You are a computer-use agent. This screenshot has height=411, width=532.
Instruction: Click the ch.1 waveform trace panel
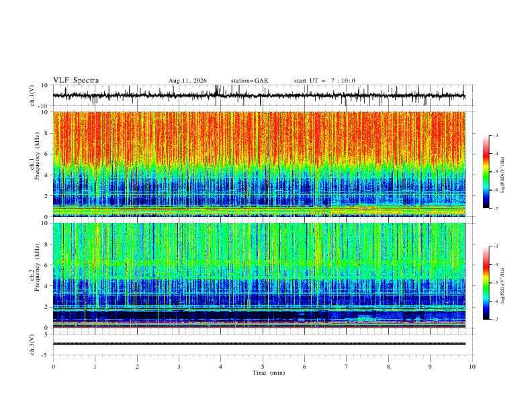click(263, 95)
